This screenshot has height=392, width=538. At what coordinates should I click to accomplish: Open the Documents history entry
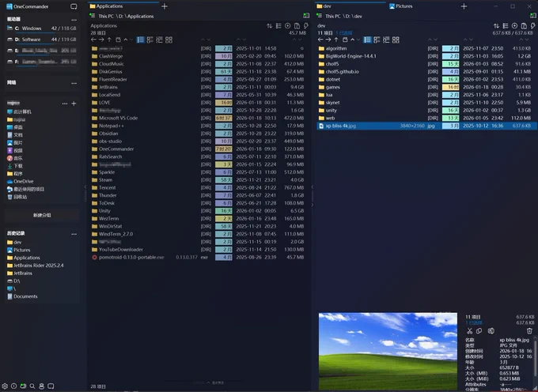coord(22,296)
